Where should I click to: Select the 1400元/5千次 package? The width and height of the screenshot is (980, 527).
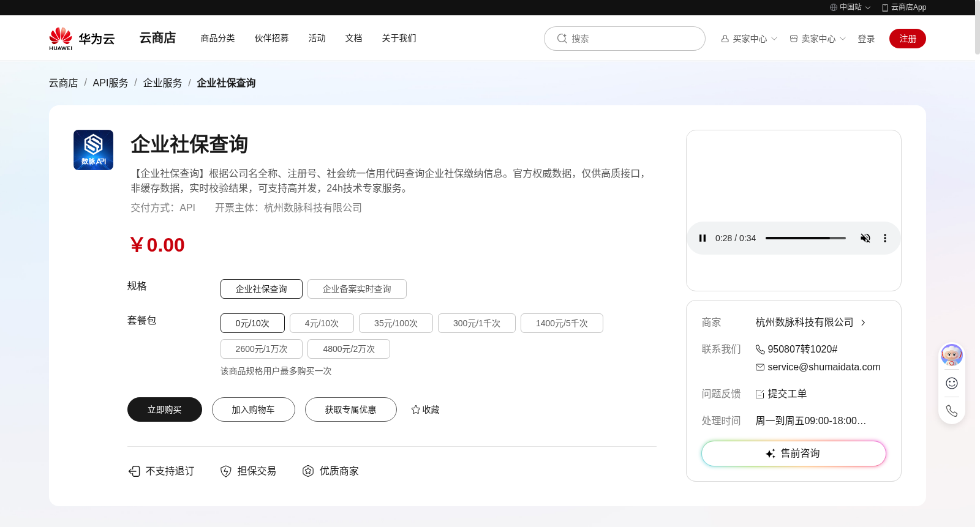click(x=562, y=323)
